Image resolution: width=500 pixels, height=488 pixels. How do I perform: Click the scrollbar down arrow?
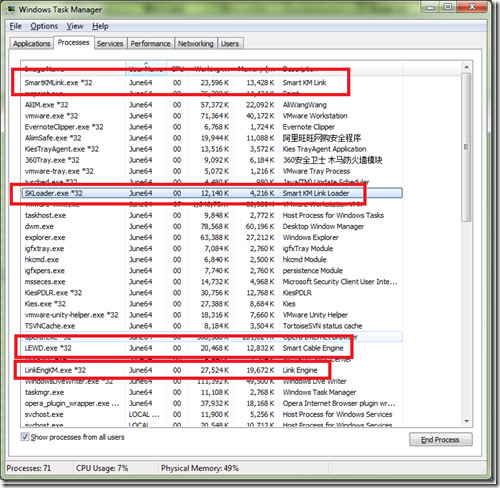(x=467, y=421)
